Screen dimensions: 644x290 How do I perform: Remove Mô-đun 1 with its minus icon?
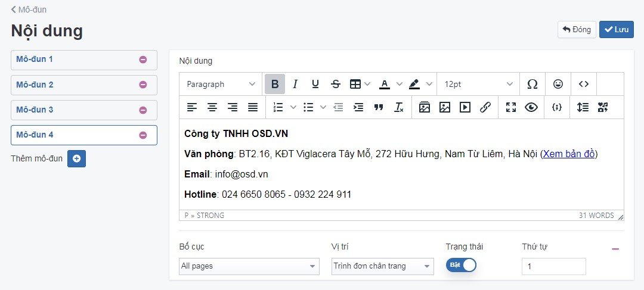click(x=143, y=60)
